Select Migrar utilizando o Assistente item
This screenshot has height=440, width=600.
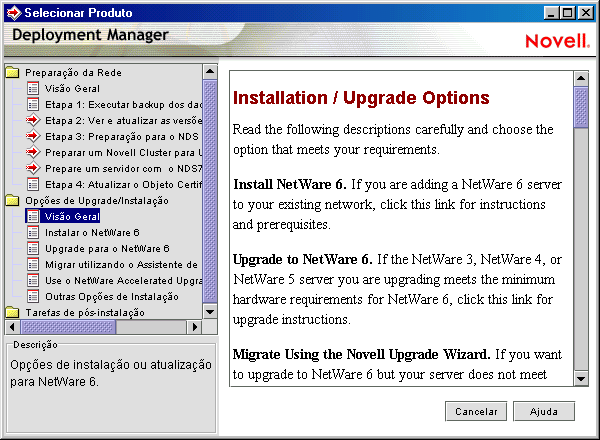[121, 265]
